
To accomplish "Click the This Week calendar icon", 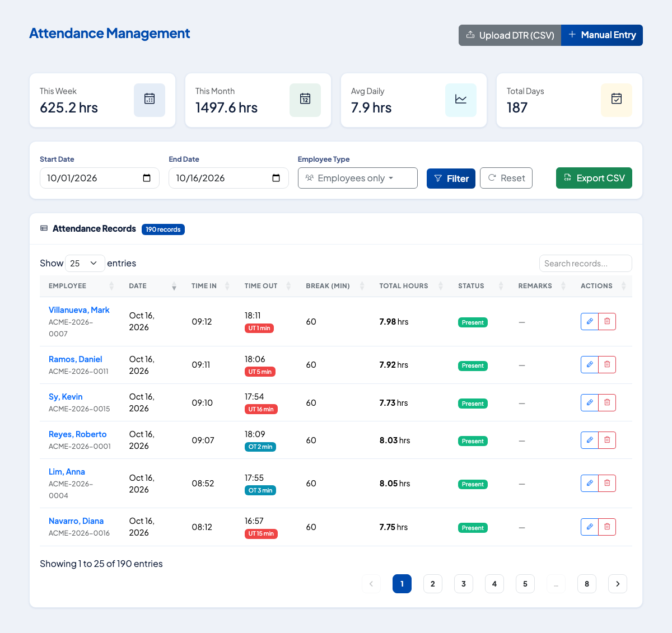I will tap(150, 99).
